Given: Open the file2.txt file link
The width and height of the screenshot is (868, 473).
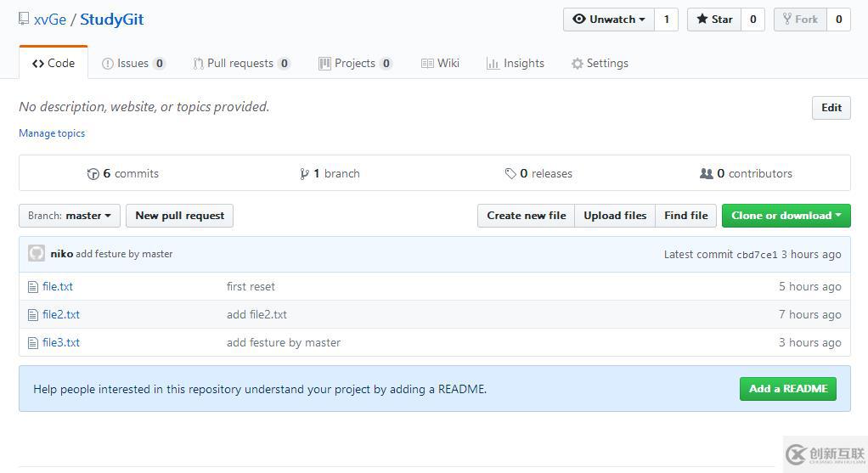Looking at the screenshot, I should coord(61,315).
